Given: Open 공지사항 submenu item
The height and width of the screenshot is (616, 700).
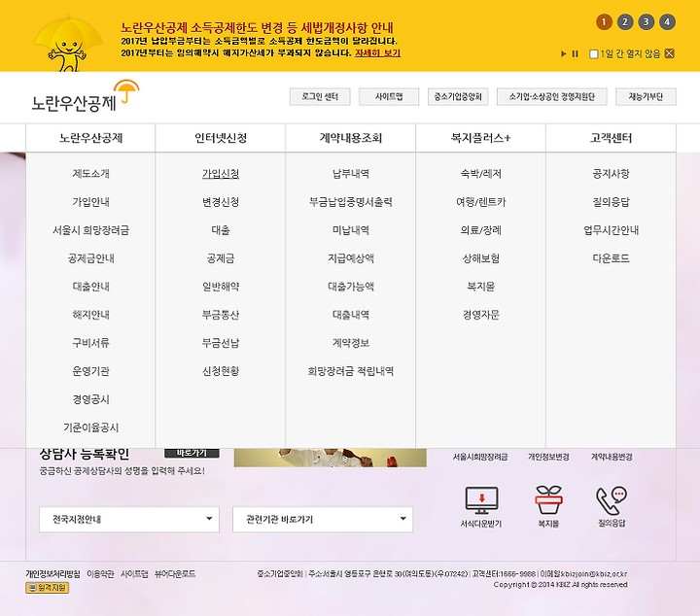Looking at the screenshot, I should pos(611,174).
